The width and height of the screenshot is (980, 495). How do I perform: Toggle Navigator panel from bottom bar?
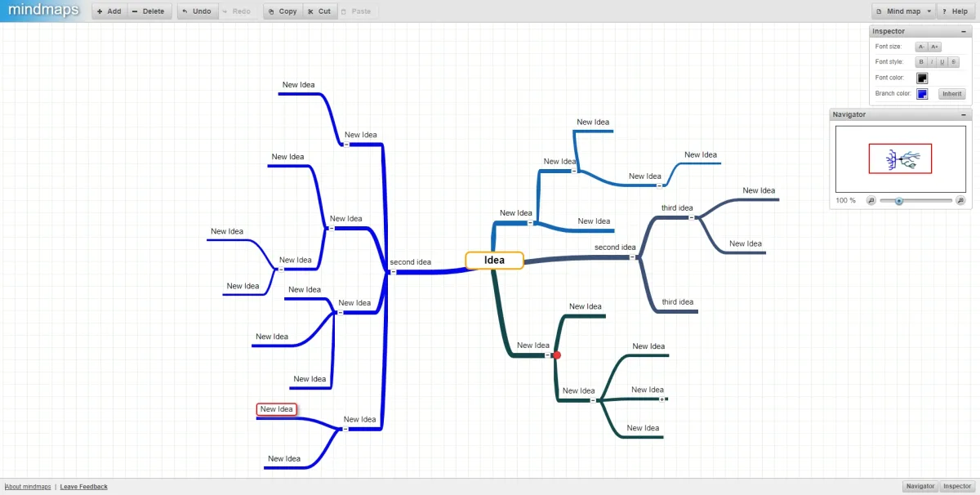(920, 486)
